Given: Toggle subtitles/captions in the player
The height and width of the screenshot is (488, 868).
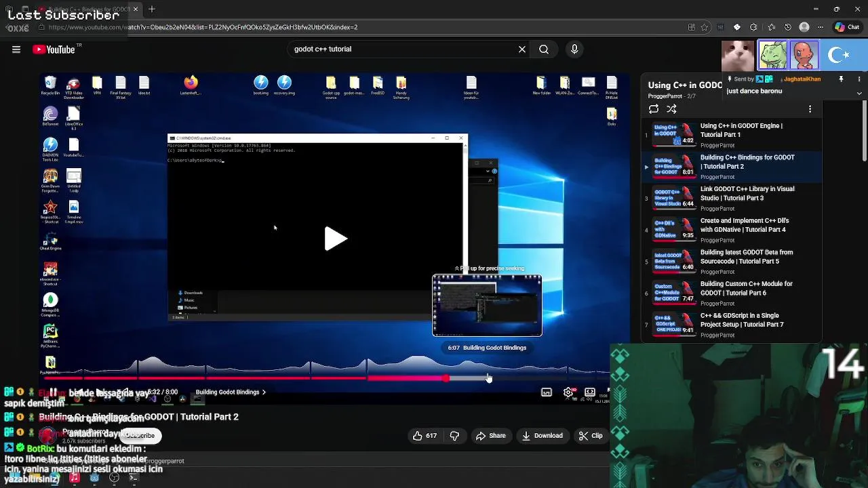Looking at the screenshot, I should 547,392.
